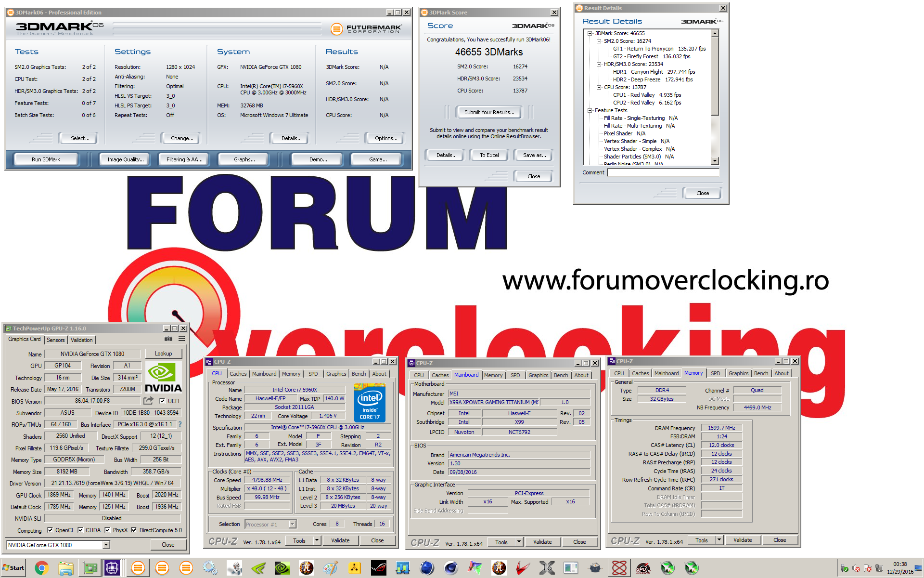Click the X-shaped app icon in taskbar
Viewport: 924px width, 578px height.
(547, 568)
